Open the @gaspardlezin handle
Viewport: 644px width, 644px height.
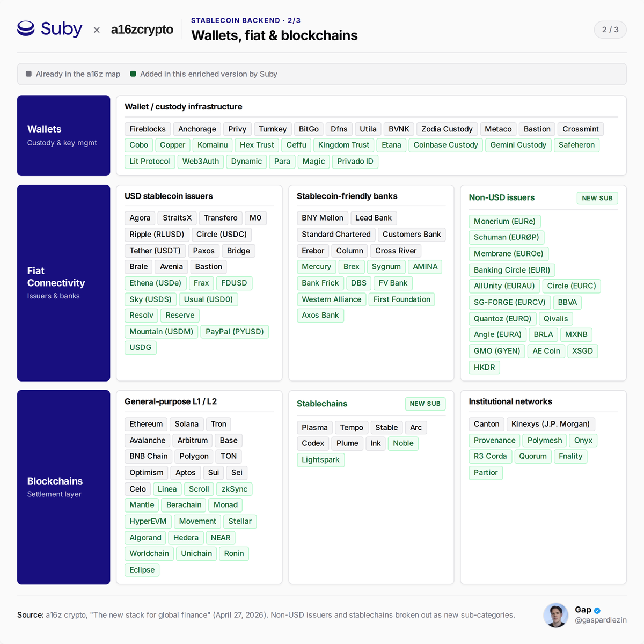click(x=601, y=620)
